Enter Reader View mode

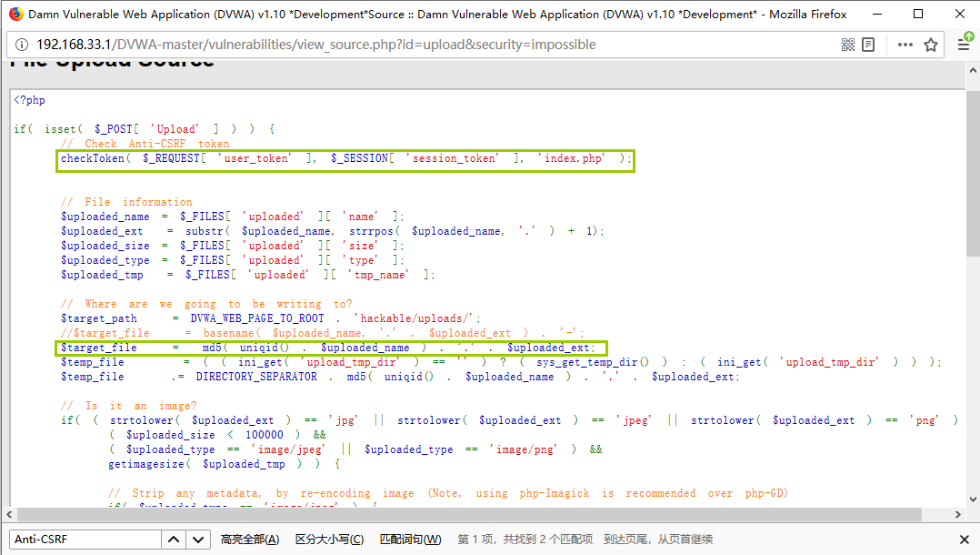867,44
